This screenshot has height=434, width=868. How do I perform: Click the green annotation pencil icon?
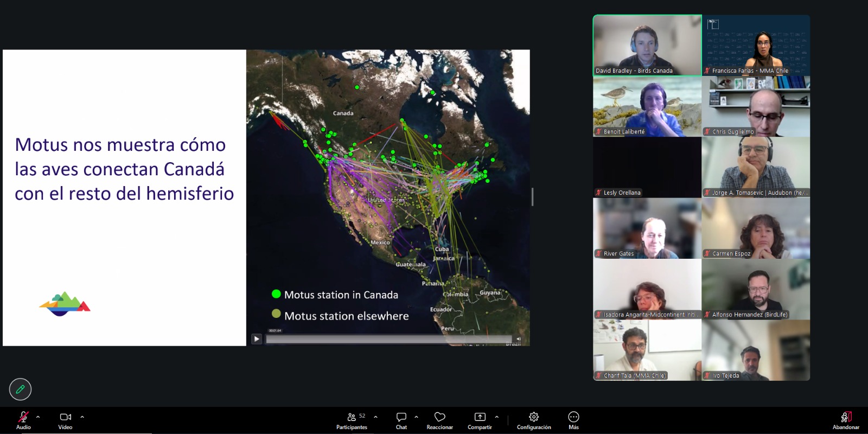point(21,389)
